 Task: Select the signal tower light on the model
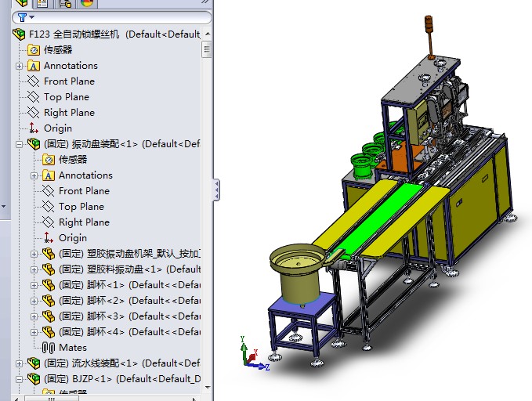pos(429,38)
